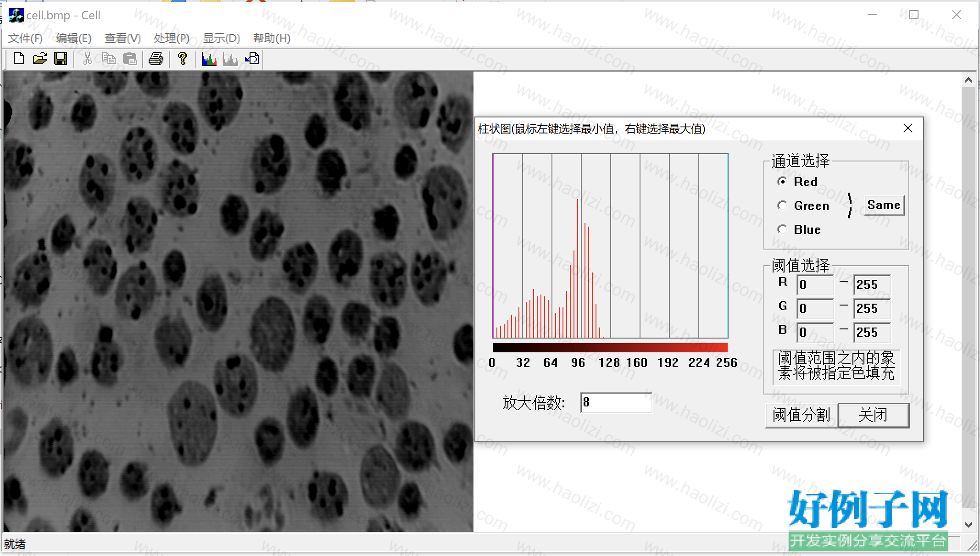Viewport: 980px width, 556px height.
Task: Click the B minimum threshold field
Action: [x=815, y=333]
